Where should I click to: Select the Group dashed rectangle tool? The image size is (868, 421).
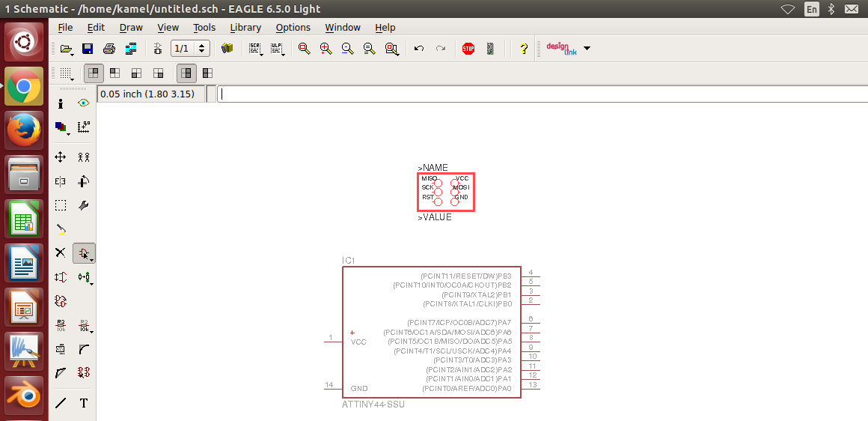[x=61, y=205]
